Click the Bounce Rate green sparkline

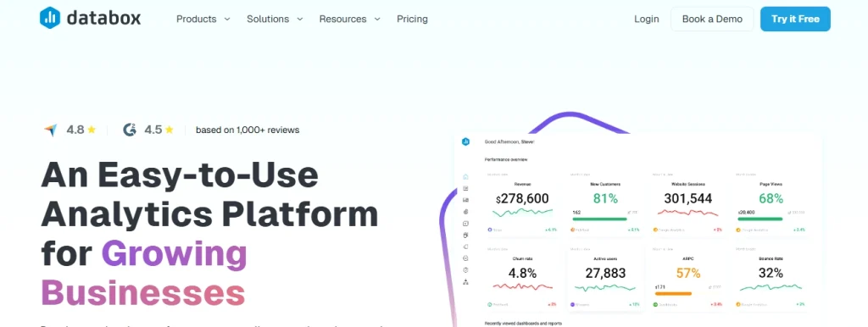771,287
